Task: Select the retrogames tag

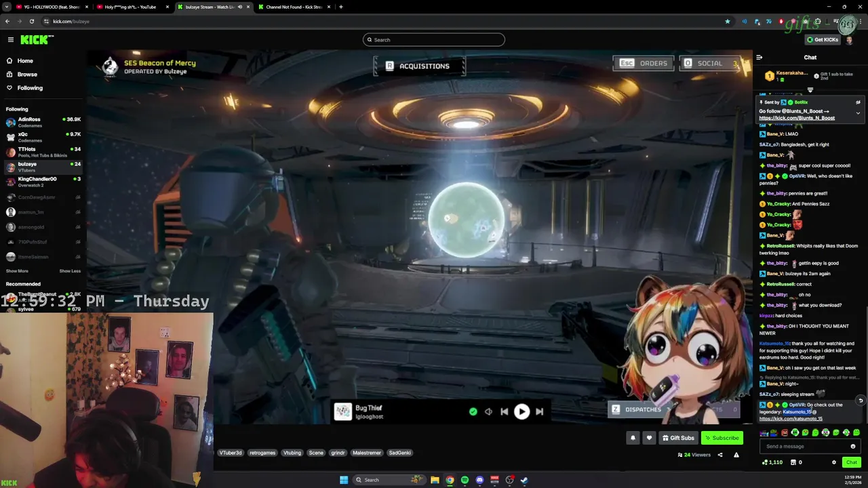Action: tap(262, 453)
